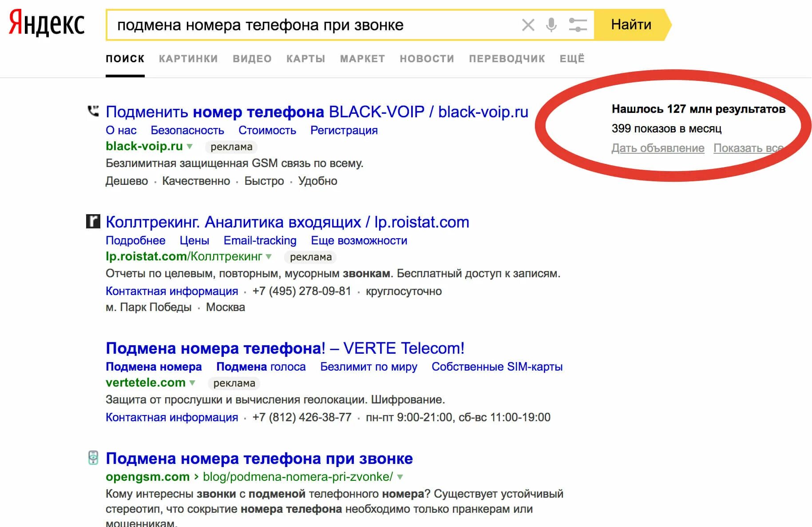Image resolution: width=812 pixels, height=527 pixels.
Task: Go to the Новости tab
Action: [x=427, y=59]
